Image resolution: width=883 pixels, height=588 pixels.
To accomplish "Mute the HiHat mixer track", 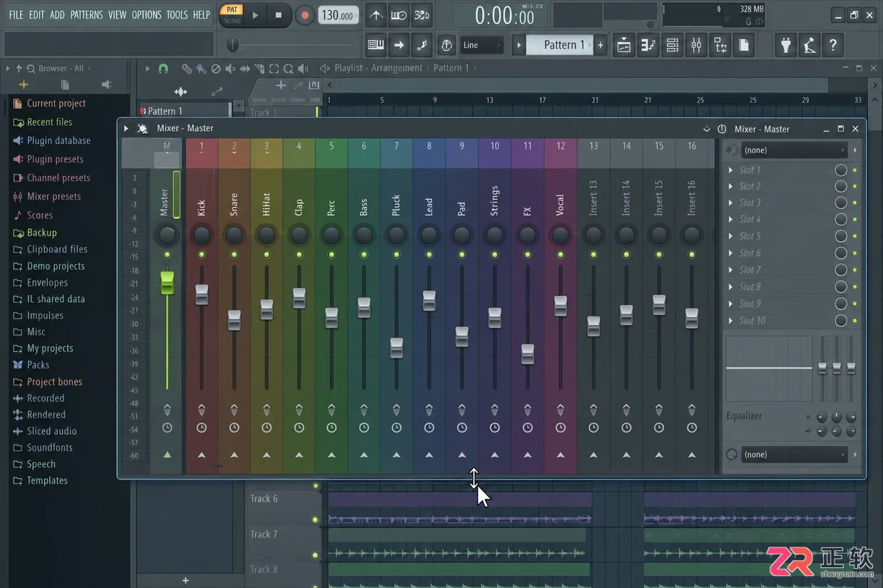I will coord(267,254).
